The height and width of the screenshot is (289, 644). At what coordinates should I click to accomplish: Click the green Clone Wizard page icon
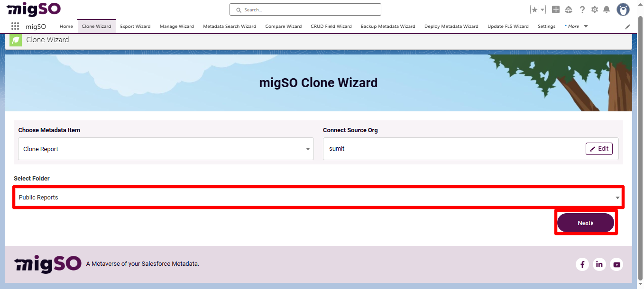(x=16, y=41)
